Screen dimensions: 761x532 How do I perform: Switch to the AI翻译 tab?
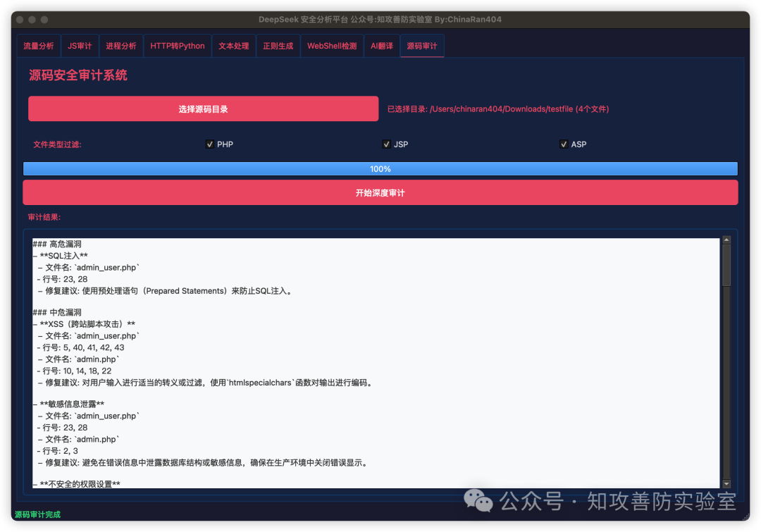[x=381, y=45]
